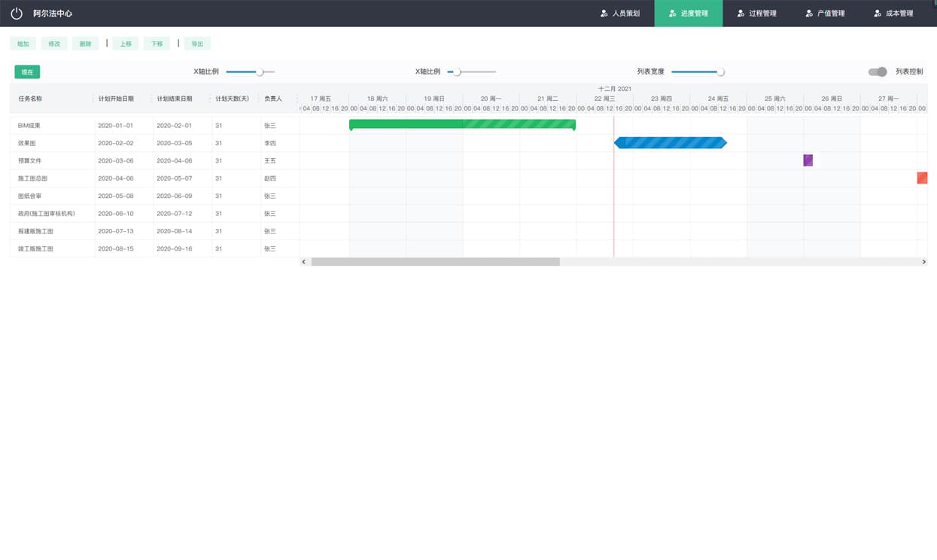
Task: Adjust the 列表宽度 slider
Action: (x=698, y=72)
